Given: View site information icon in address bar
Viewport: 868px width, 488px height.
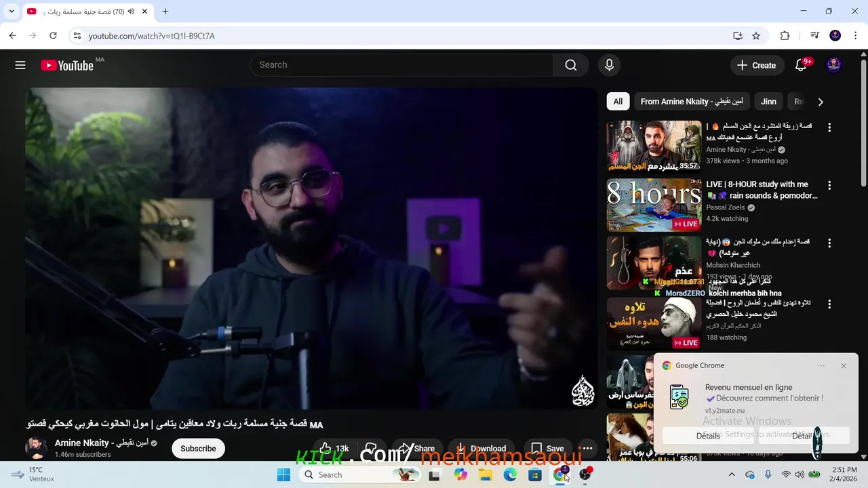Looking at the screenshot, I should click(x=77, y=35).
